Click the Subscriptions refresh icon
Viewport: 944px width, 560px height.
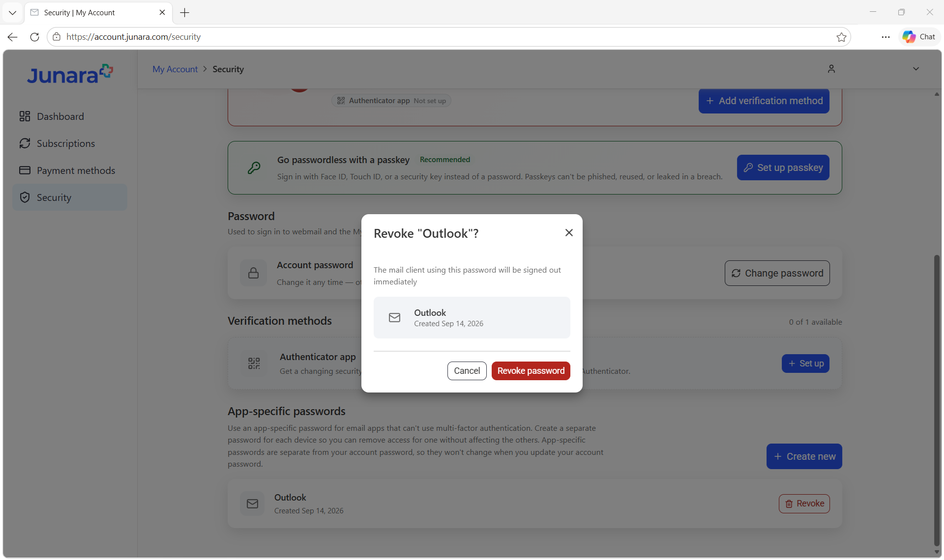(x=25, y=143)
